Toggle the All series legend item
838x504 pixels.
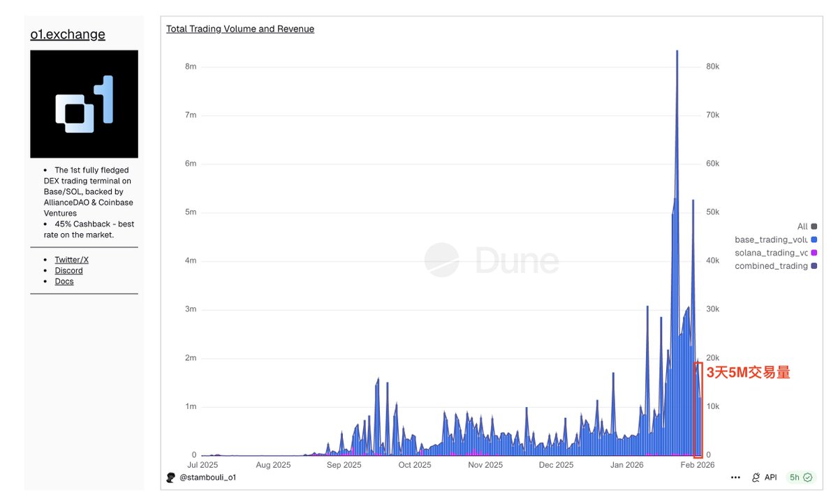(802, 226)
